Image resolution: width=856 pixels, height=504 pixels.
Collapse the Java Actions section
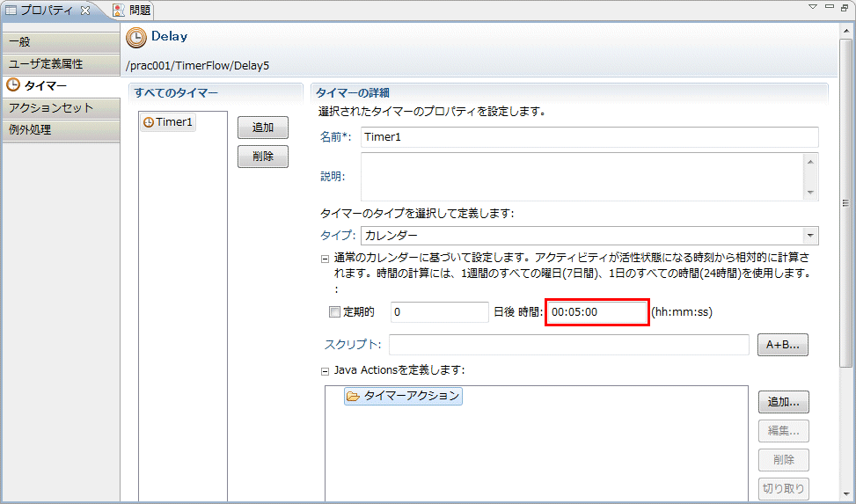pos(325,370)
